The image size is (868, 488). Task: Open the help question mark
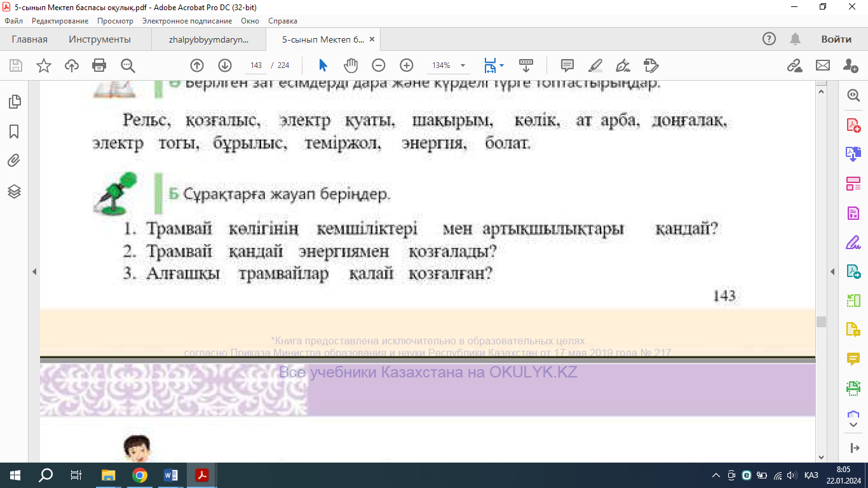769,39
